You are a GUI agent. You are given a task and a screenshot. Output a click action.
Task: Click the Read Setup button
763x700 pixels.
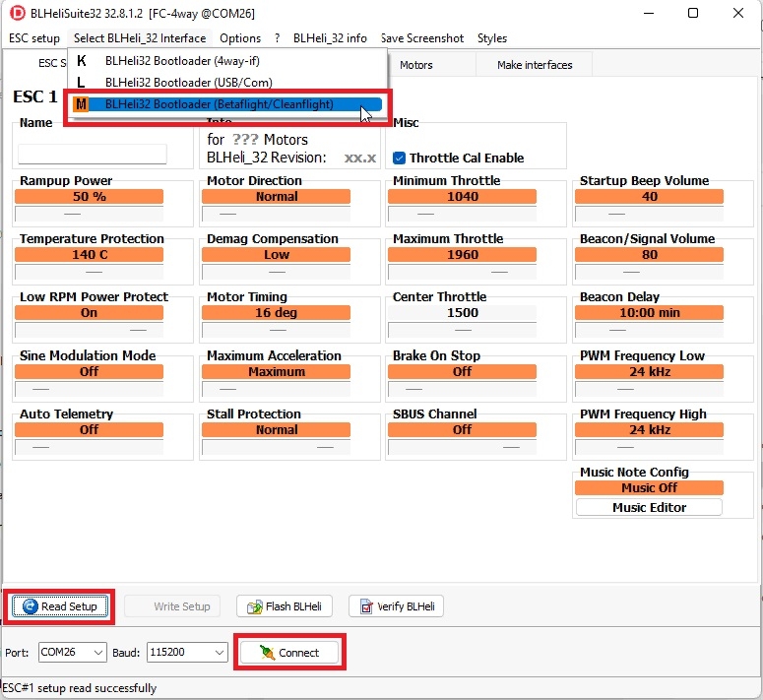pos(60,606)
